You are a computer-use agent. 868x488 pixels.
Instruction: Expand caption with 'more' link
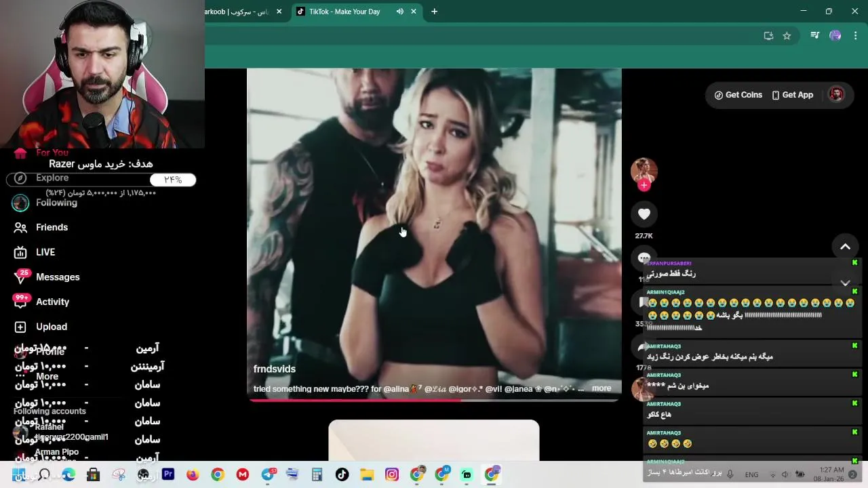tap(601, 388)
